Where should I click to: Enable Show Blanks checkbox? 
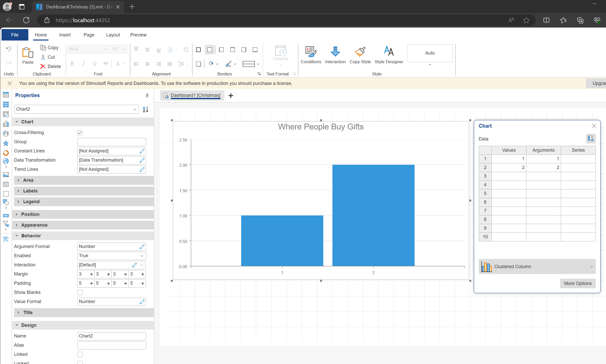click(80, 293)
